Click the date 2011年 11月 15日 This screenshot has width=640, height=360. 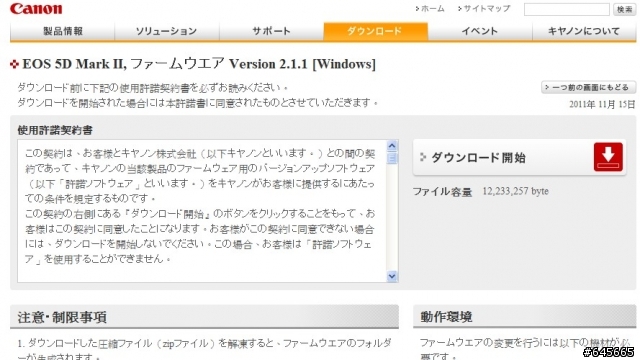(602, 104)
